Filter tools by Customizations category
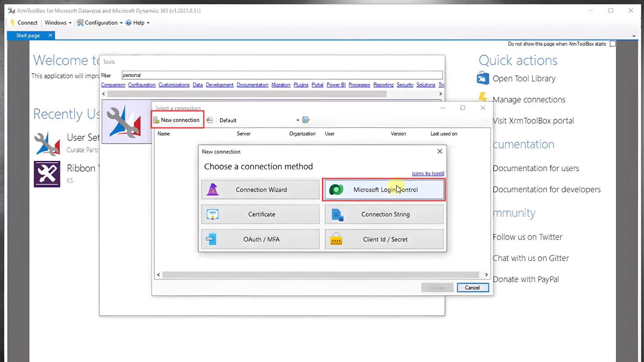This screenshot has width=644, height=362. click(174, 85)
